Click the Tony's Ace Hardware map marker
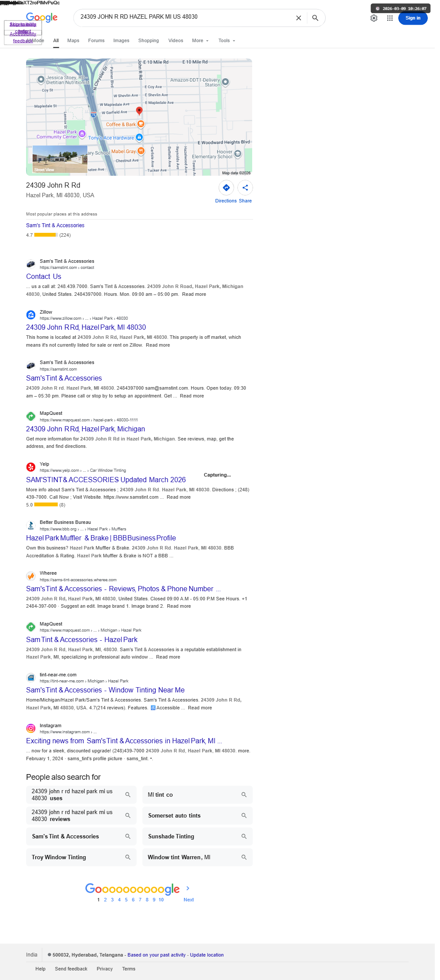The width and height of the screenshot is (440, 980). click(x=139, y=137)
